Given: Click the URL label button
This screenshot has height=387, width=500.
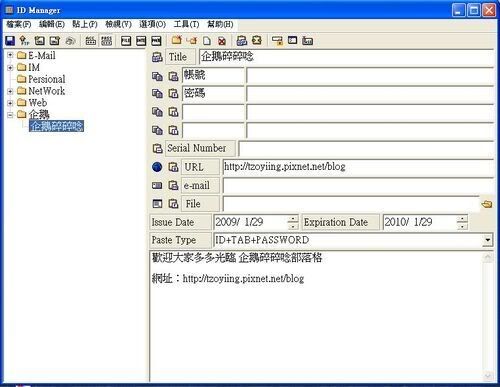Looking at the screenshot, I should [x=200, y=167].
